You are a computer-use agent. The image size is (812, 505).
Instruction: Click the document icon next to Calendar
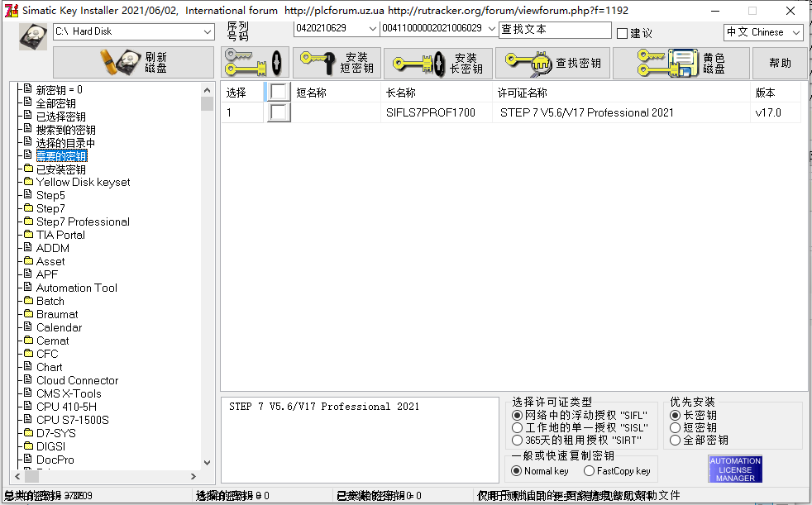point(28,327)
